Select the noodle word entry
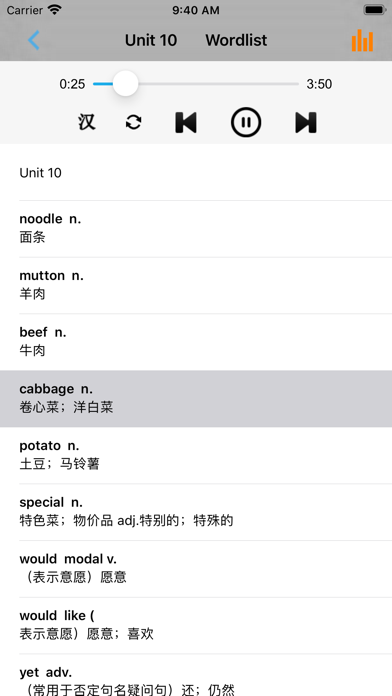This screenshot has width=392, height=696. point(196,229)
